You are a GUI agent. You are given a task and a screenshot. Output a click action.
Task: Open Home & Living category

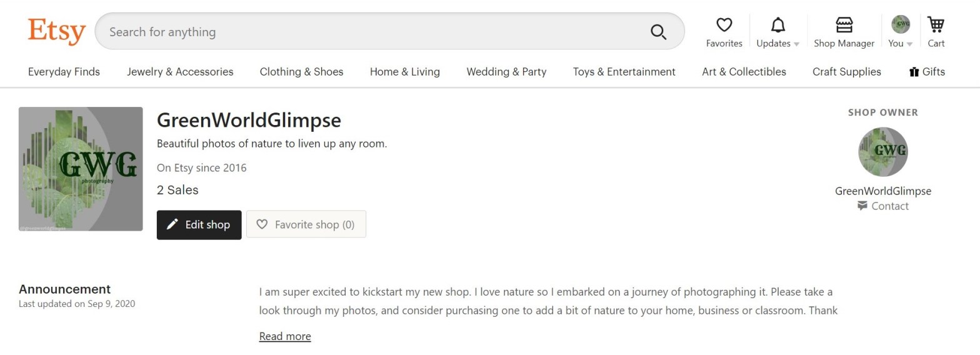click(x=404, y=72)
